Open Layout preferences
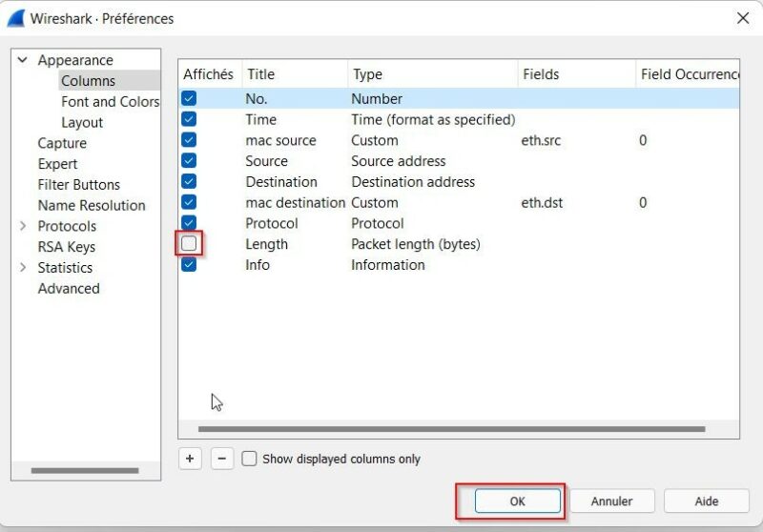The height and width of the screenshot is (532, 763). (x=82, y=123)
